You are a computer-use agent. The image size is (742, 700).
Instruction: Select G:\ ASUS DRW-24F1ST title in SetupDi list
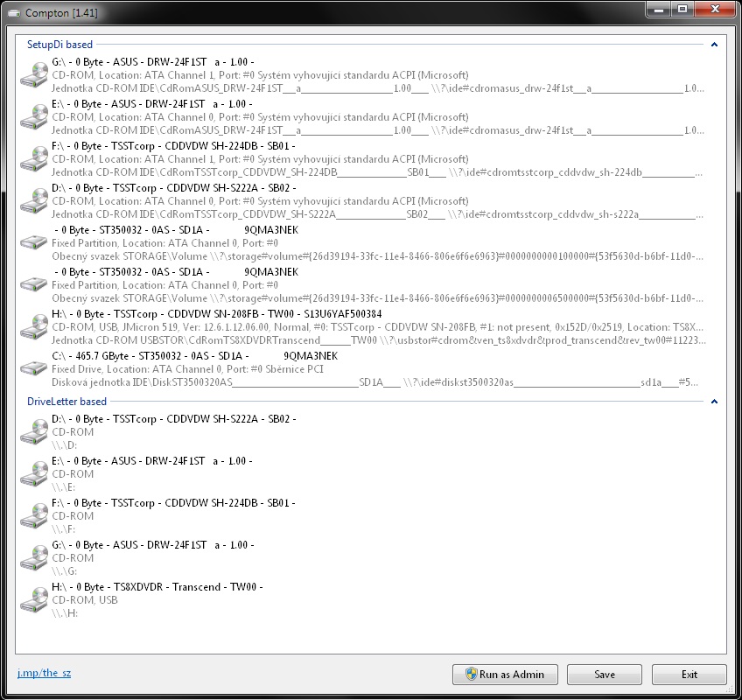coord(153,62)
